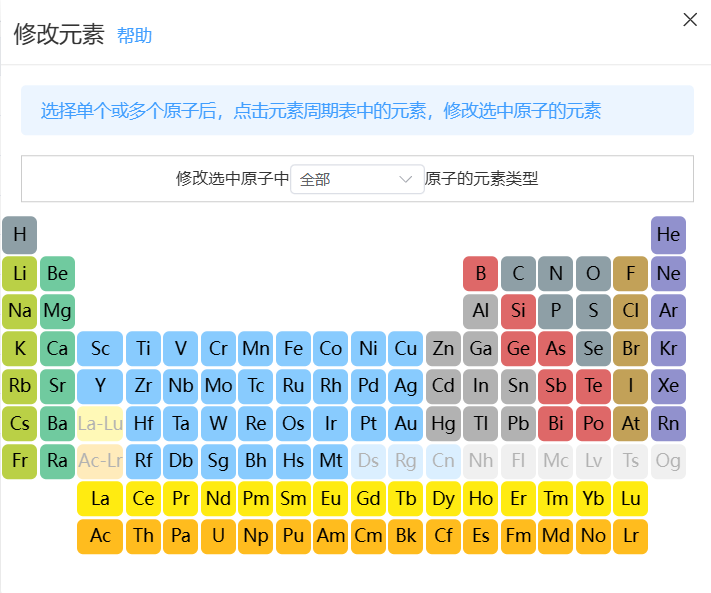Choose the Ac-Lr actinide placeholder

point(100,462)
